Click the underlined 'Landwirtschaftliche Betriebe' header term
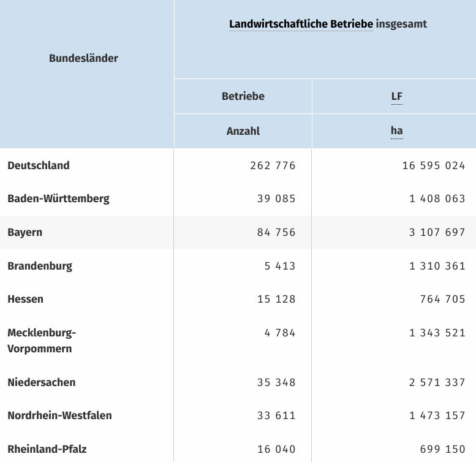Screen dimensions: 476x462 coord(301,25)
